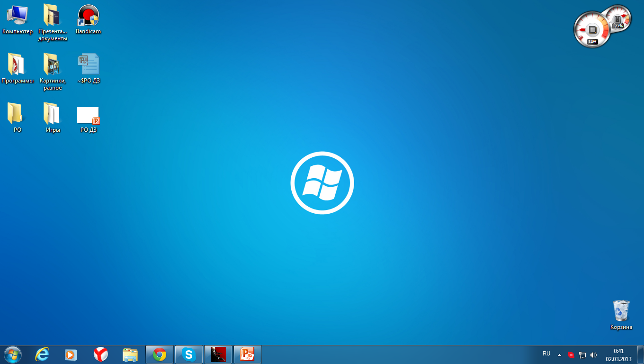Launch the Bandicam shortcut

(x=88, y=19)
